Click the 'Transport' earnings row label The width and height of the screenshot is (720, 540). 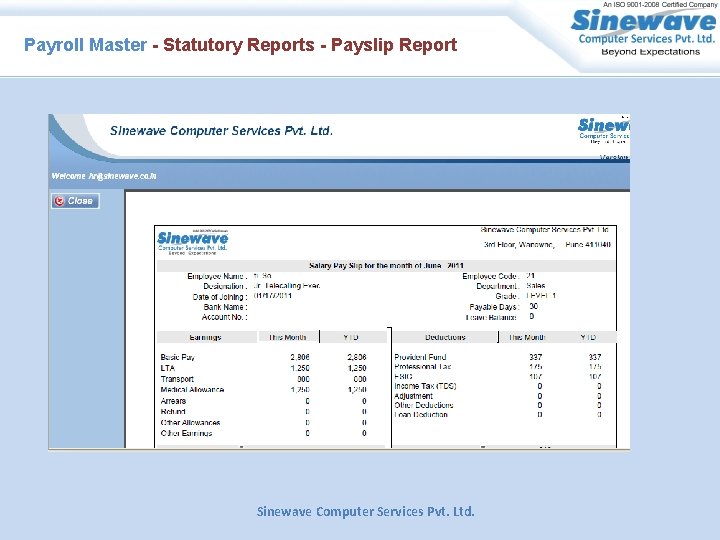pos(177,379)
